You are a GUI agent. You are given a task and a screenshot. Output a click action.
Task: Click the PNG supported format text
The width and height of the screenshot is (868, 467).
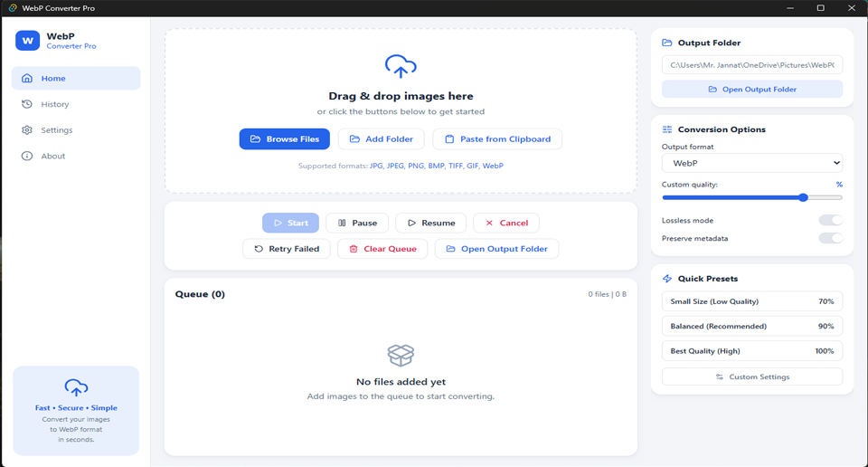(416, 166)
